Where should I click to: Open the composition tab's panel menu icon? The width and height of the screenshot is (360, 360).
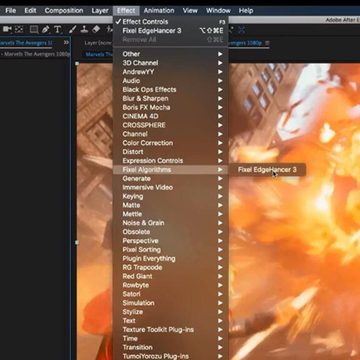tap(267, 43)
